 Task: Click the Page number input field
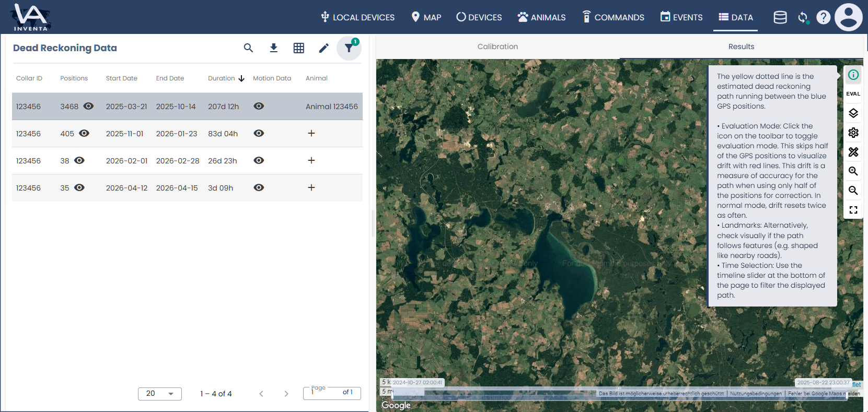coord(326,393)
